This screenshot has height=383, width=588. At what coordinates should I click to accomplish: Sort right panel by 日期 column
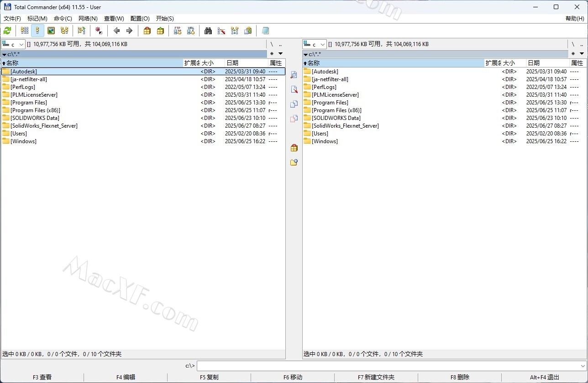pyautogui.click(x=547, y=63)
